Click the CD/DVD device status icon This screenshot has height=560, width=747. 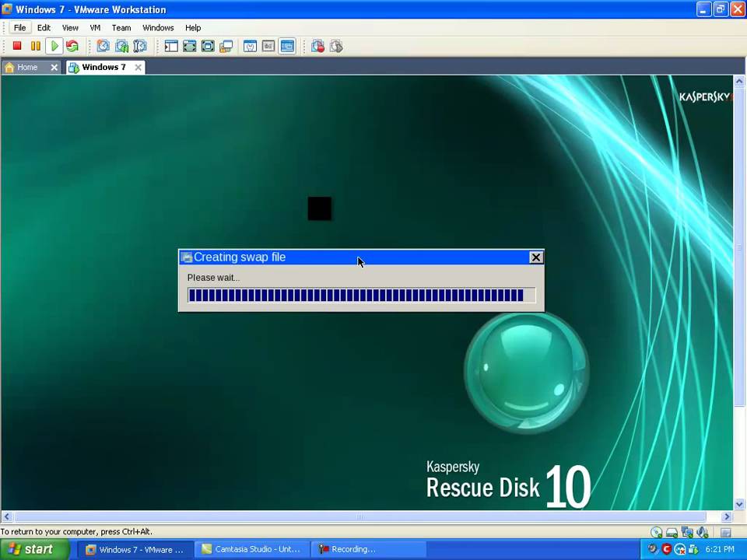[x=657, y=532]
